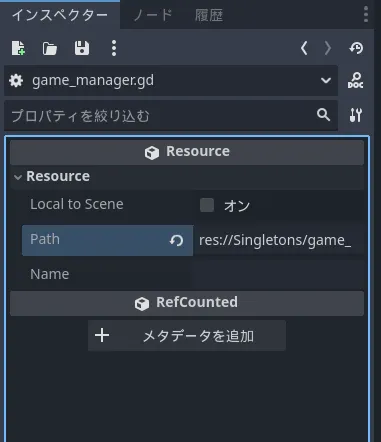Switch to the 履歴 tab

[x=209, y=15]
